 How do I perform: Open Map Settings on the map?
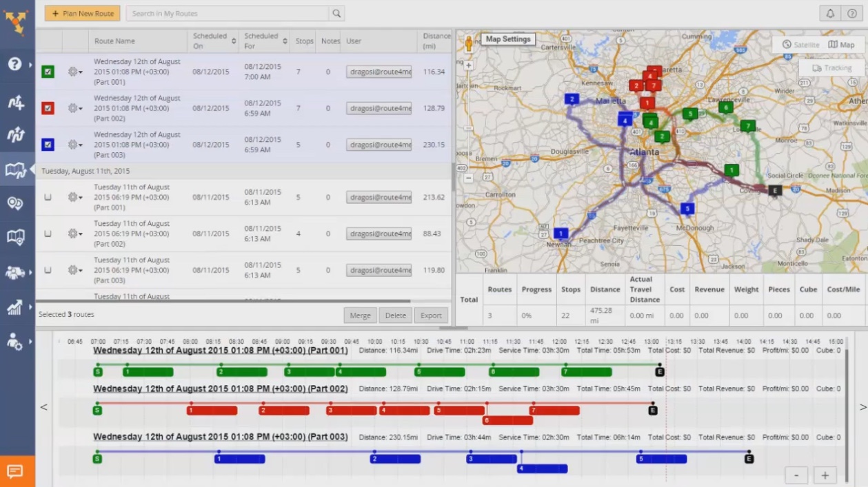point(508,39)
